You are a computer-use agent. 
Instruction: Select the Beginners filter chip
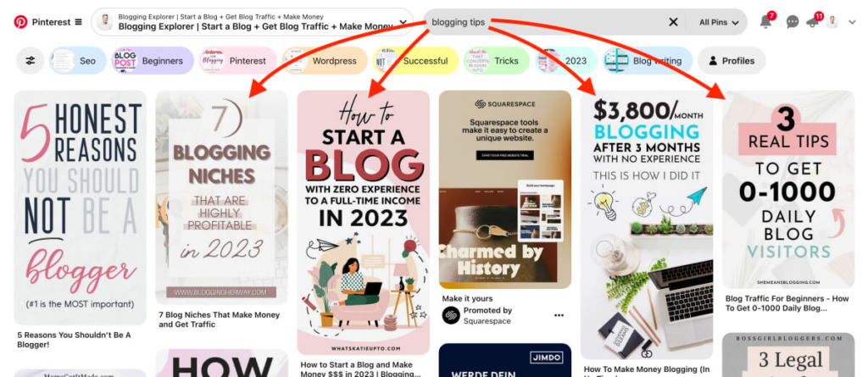(x=153, y=61)
